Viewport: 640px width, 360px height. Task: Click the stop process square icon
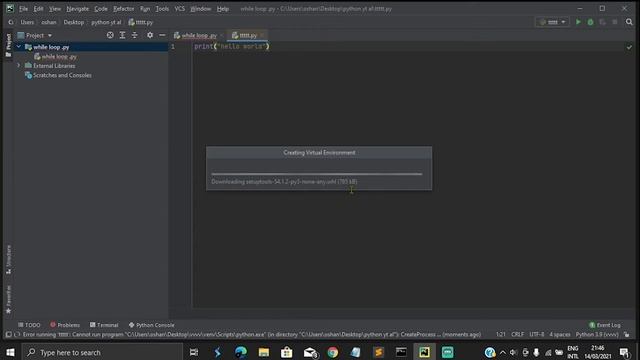click(x=615, y=22)
